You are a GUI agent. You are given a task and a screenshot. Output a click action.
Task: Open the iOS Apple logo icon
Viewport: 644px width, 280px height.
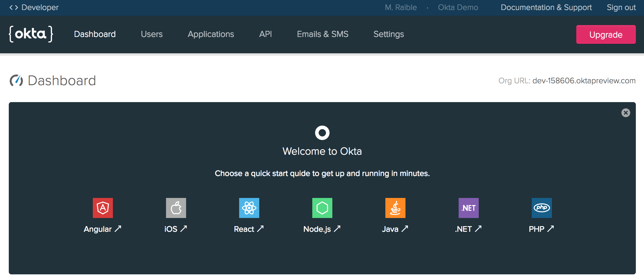pyautogui.click(x=176, y=208)
